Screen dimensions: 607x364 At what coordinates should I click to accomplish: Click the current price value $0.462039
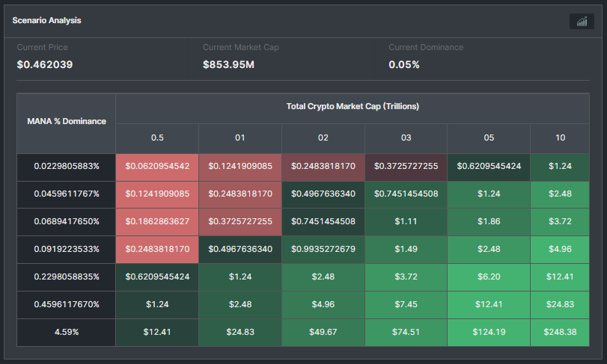(x=45, y=64)
